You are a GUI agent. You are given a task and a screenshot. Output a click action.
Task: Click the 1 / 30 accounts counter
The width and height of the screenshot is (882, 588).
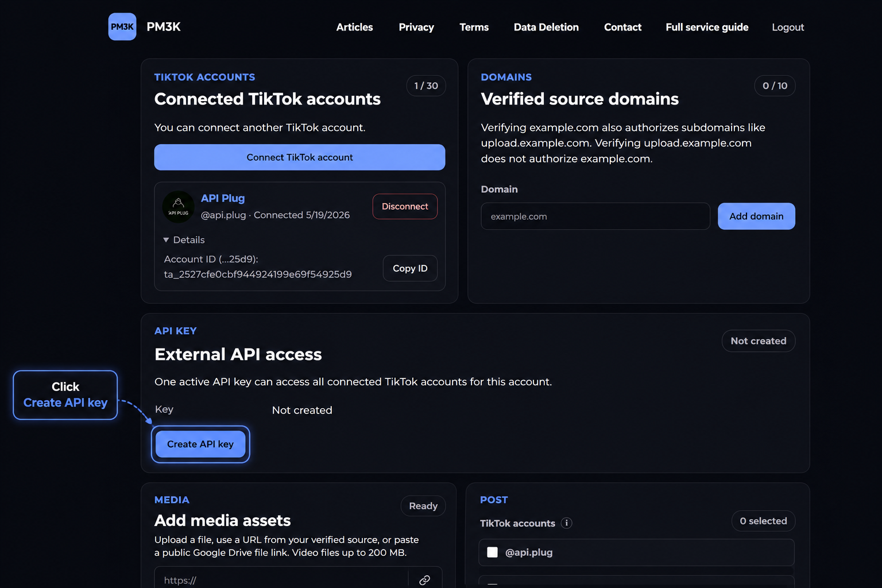(426, 86)
